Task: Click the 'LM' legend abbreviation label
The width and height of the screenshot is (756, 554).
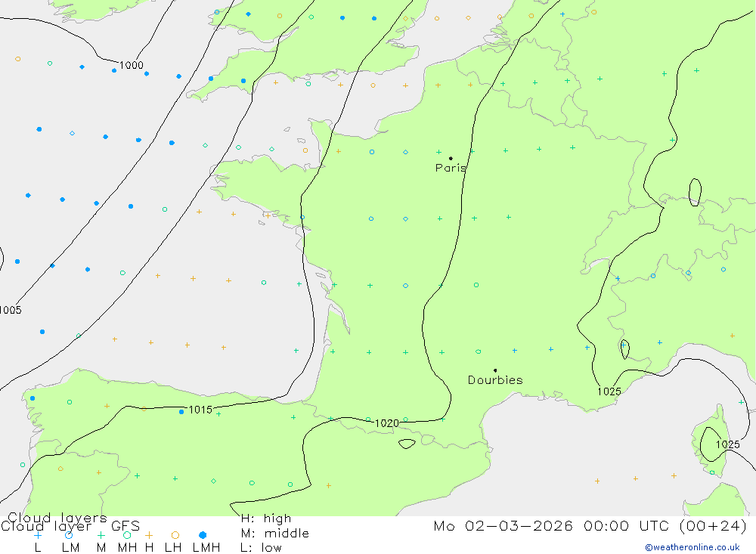Action: click(x=70, y=548)
